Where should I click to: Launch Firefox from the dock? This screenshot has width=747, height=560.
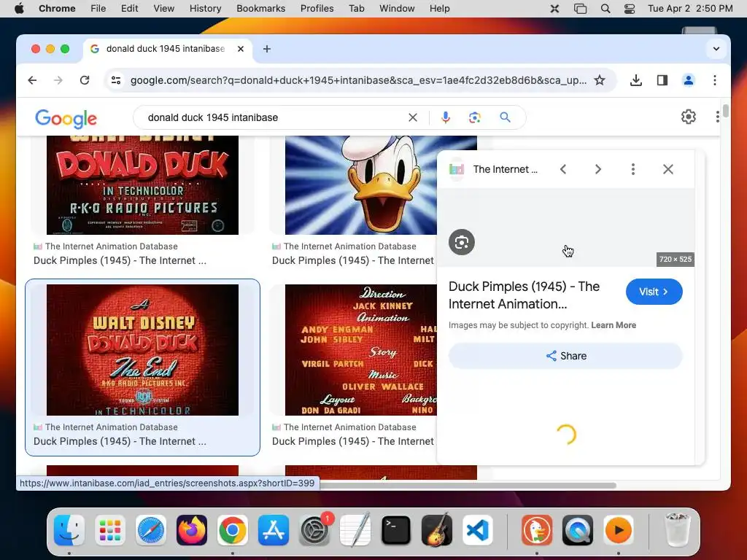(192, 530)
